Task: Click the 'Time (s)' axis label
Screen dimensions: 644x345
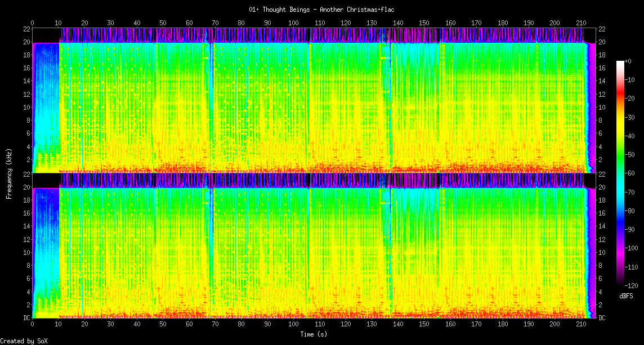Action: point(312,334)
